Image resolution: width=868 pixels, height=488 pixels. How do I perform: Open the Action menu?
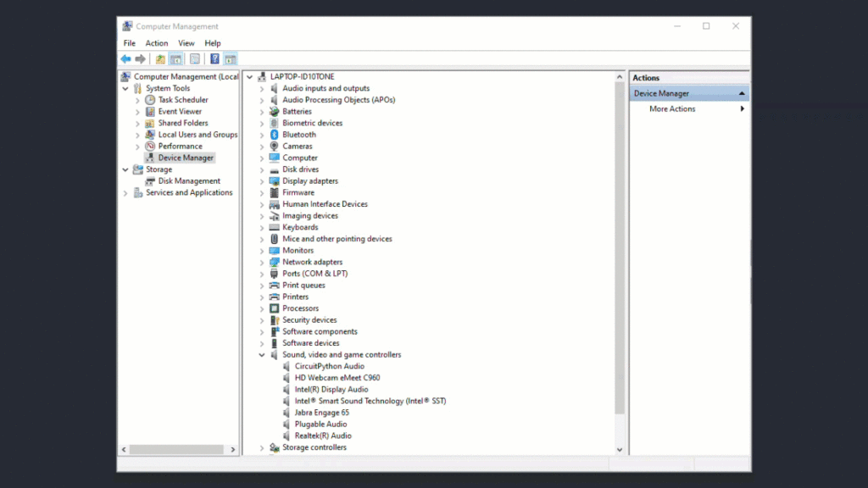(x=157, y=43)
